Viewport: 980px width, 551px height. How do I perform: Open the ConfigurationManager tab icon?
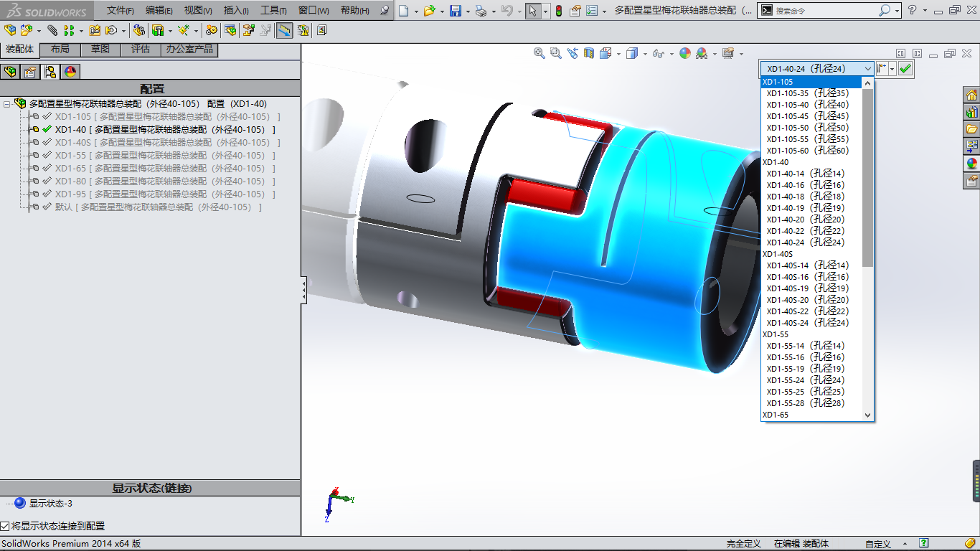coord(50,71)
